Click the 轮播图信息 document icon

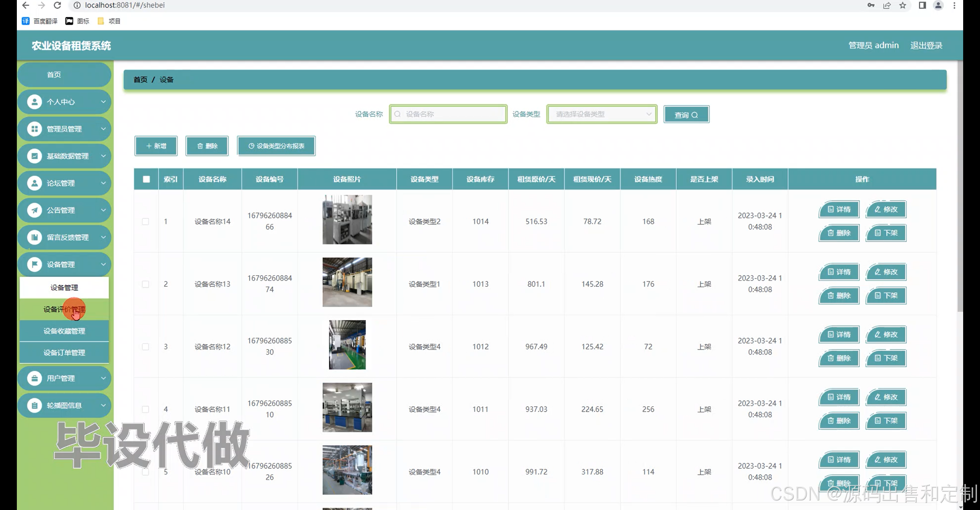click(34, 405)
